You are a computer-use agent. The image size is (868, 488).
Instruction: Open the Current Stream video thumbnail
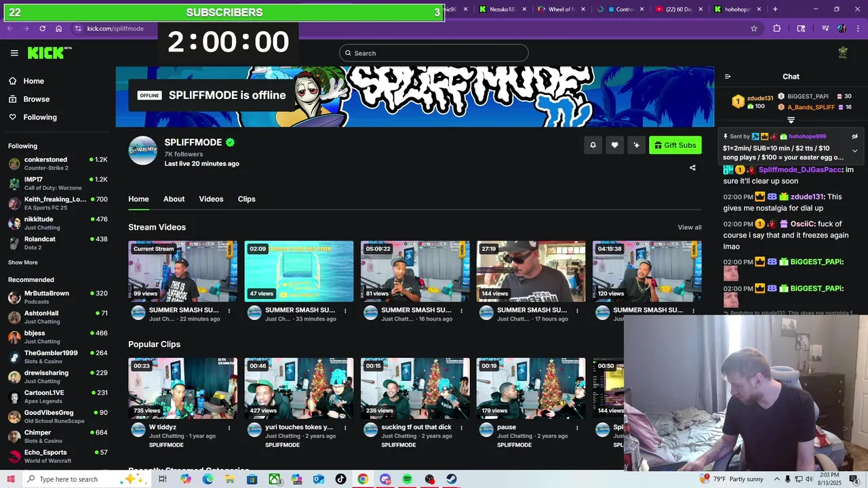coord(183,271)
